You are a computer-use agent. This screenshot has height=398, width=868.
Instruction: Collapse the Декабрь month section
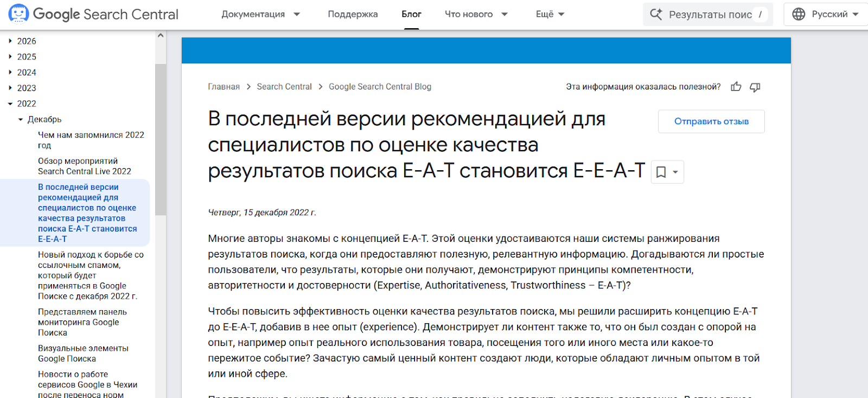point(21,119)
